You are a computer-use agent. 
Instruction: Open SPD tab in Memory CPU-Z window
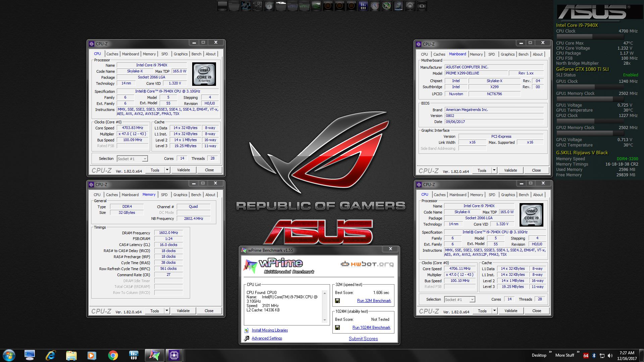click(x=164, y=195)
